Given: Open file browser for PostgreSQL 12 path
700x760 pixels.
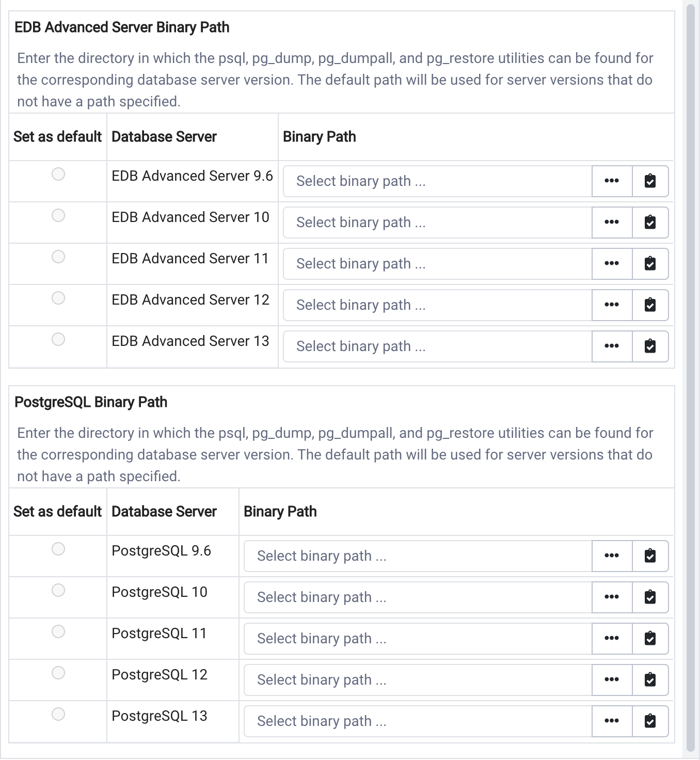Looking at the screenshot, I should click(611, 679).
